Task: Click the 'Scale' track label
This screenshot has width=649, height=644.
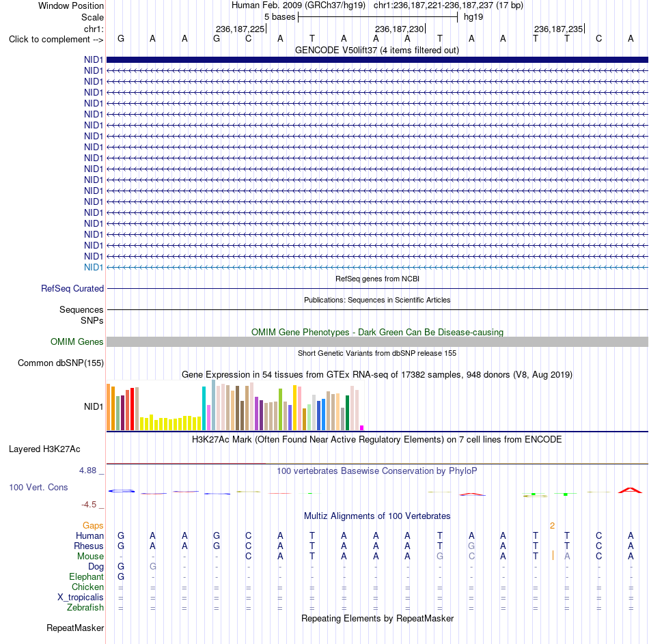Action: click(92, 17)
